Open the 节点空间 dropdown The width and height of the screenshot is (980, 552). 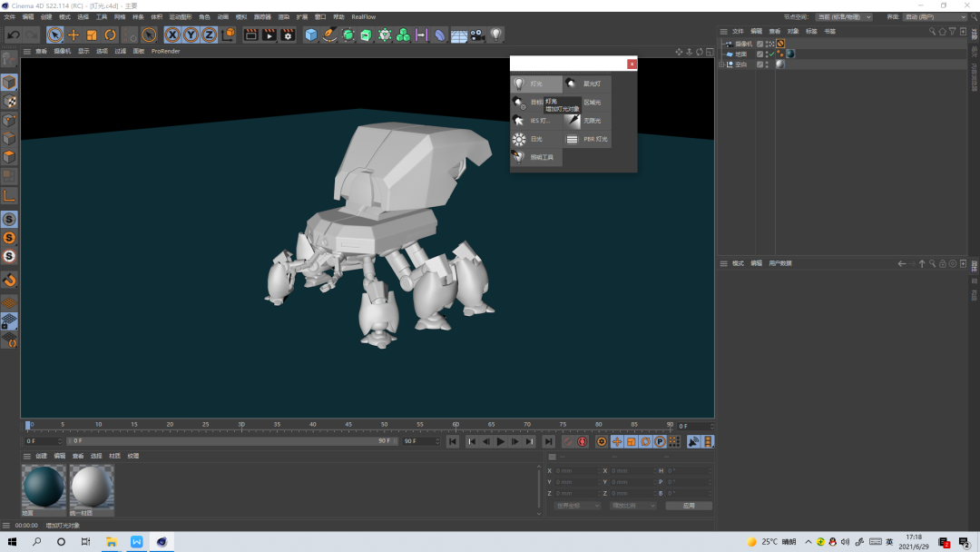point(843,17)
